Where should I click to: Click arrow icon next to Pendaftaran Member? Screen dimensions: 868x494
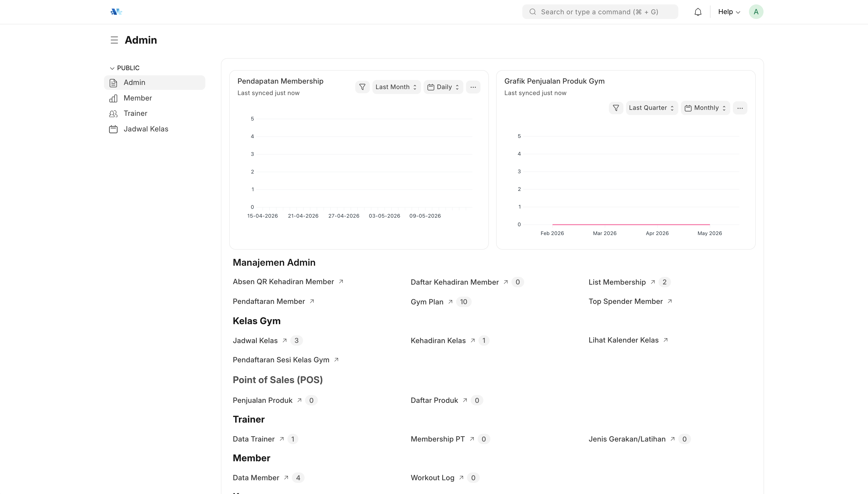pyautogui.click(x=312, y=301)
